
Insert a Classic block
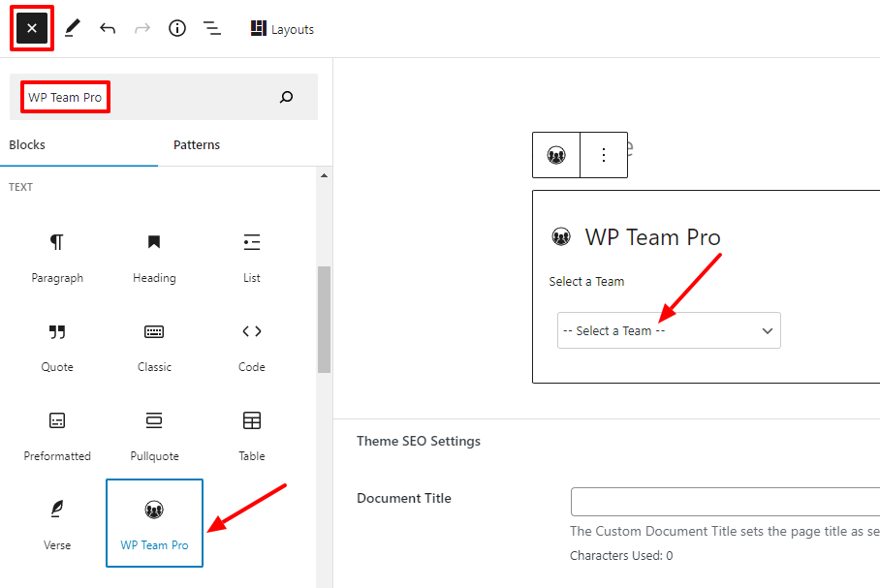[x=154, y=346]
